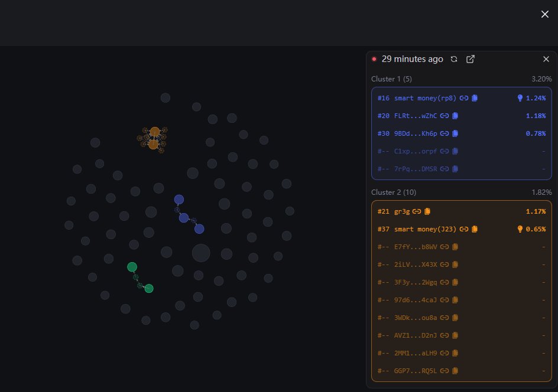Screen dimensions: 558x392
Task: Copy address 2MM1...aLH9
Action: coord(455,353)
